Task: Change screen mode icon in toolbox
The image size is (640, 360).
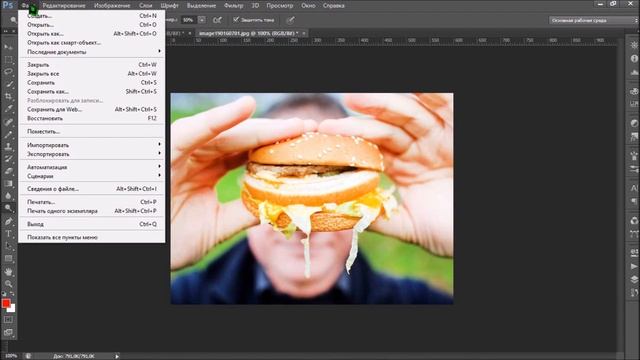Action: point(8,332)
